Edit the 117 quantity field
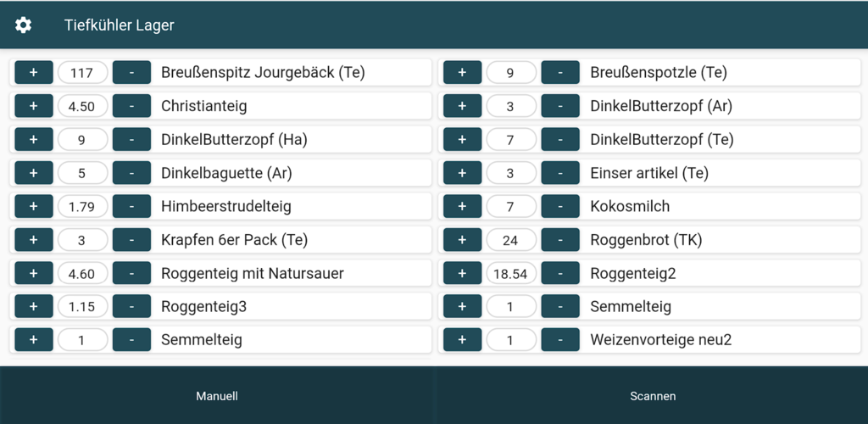868x424 pixels. (x=82, y=73)
